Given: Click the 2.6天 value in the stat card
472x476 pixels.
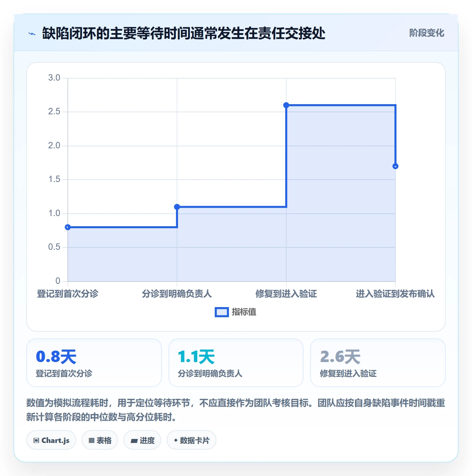Looking at the screenshot, I should pos(340,357).
